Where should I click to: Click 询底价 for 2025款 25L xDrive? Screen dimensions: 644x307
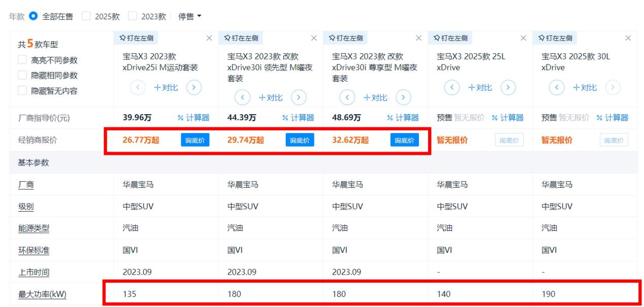(x=509, y=140)
